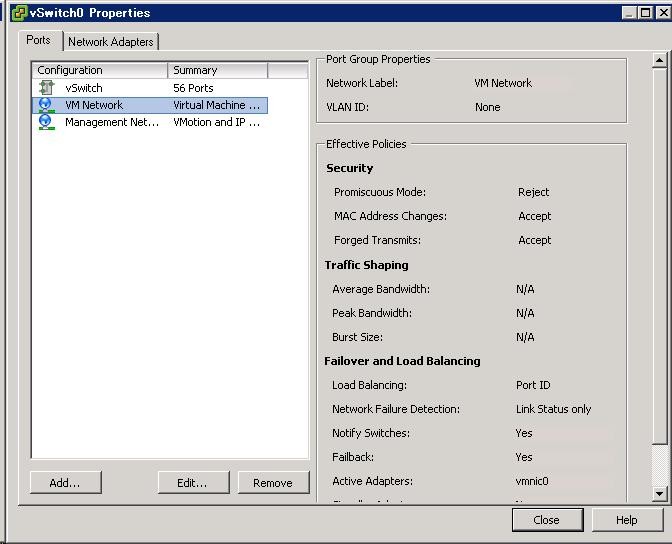Select the vSwitch row

pos(150,88)
